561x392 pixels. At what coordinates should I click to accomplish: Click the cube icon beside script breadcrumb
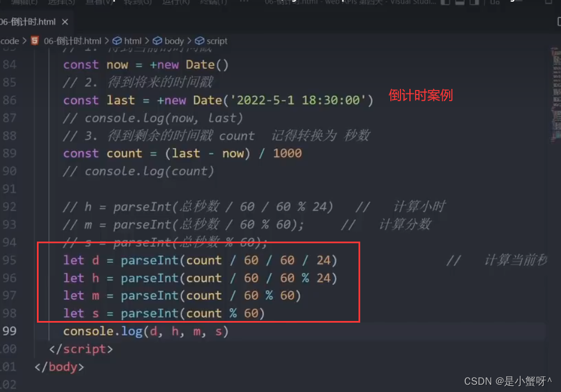point(199,41)
